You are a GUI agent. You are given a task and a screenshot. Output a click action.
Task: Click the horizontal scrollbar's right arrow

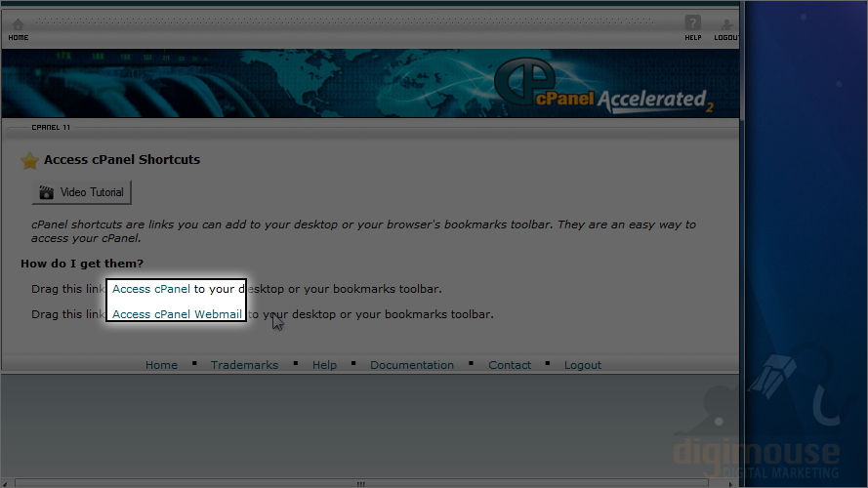pos(730,484)
